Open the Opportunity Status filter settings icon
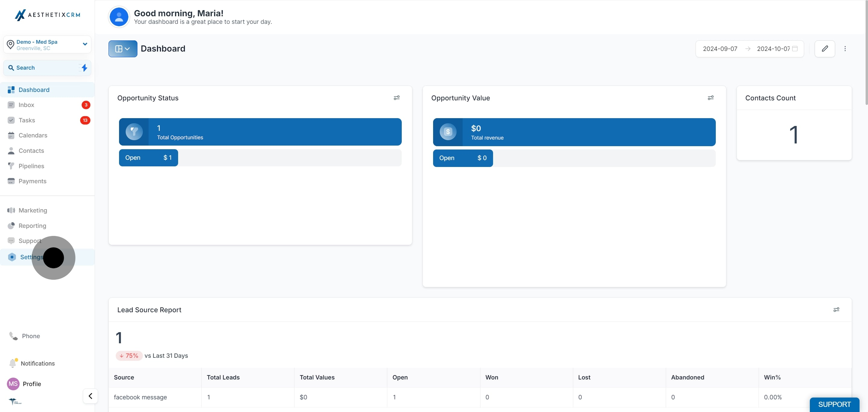The width and height of the screenshot is (868, 412). [397, 98]
